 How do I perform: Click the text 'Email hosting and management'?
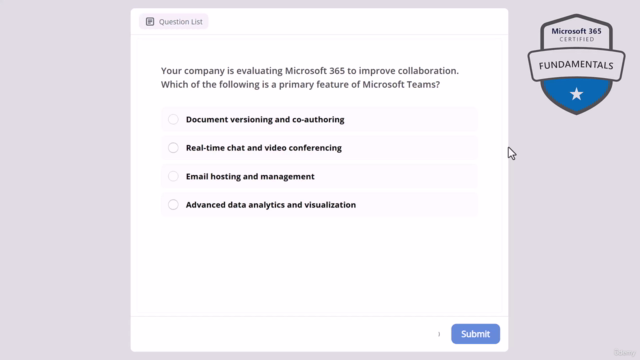tap(250, 176)
